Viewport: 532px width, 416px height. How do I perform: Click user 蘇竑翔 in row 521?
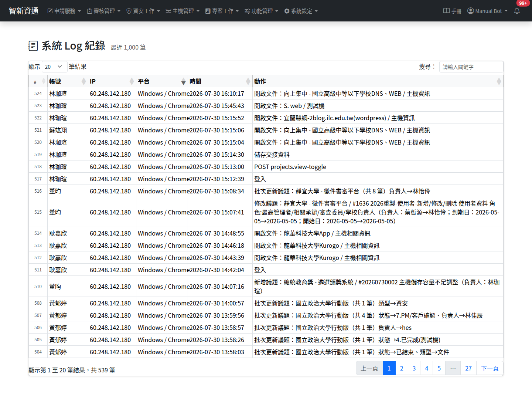coord(58,130)
